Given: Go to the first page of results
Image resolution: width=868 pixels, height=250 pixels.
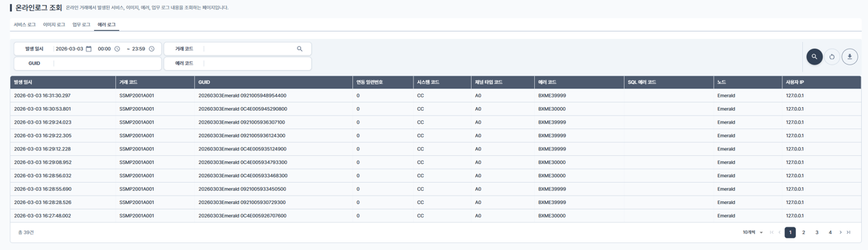Looking at the screenshot, I should click(771, 233).
